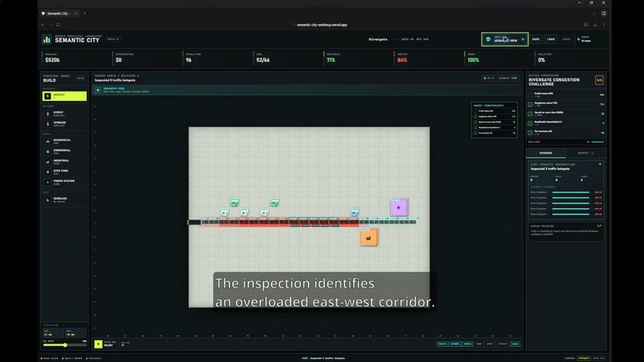Click the Batch badge next to the logo

[x=113, y=39]
